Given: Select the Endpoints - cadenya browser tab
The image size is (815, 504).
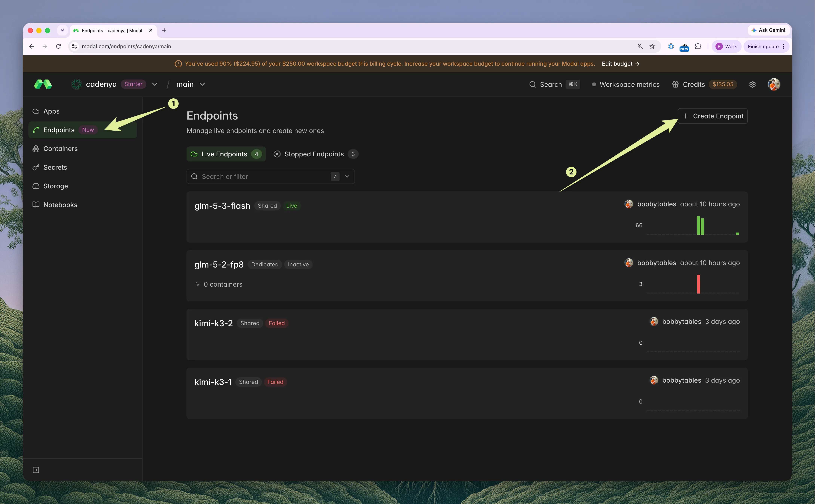Looking at the screenshot, I should tap(113, 30).
